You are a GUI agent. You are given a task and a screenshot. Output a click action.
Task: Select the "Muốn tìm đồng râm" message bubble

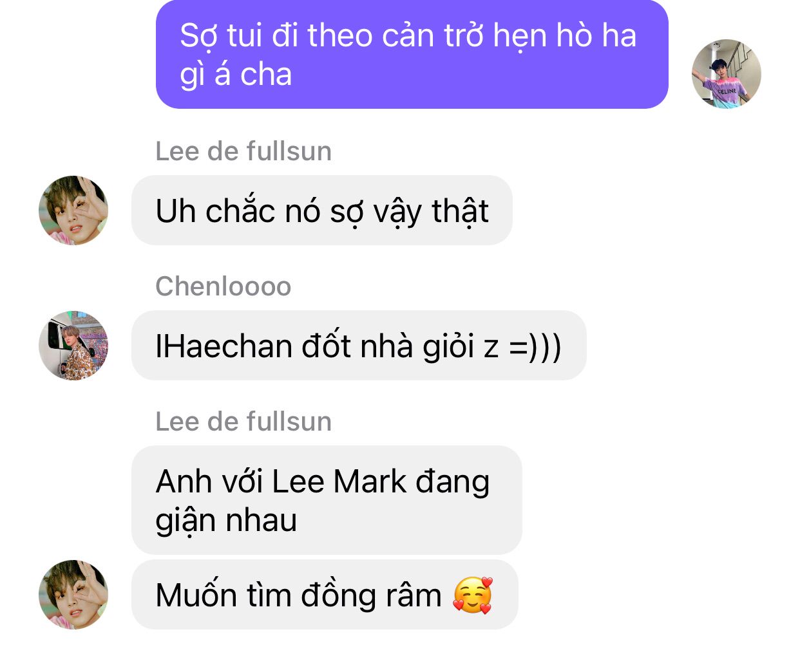pyautogui.click(x=325, y=594)
